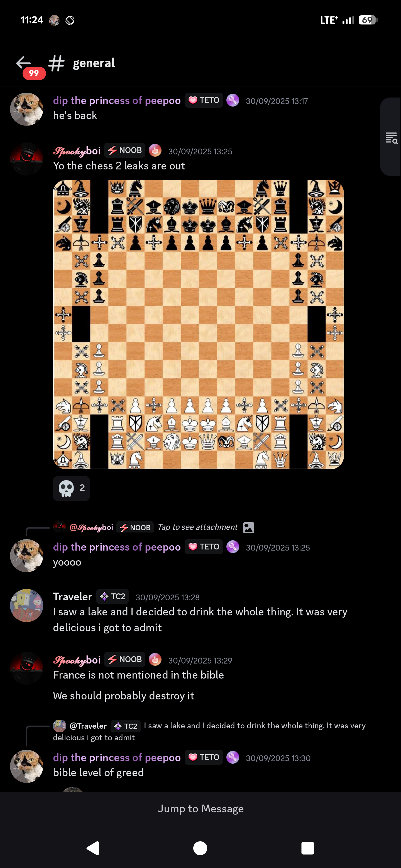Tap the image icon in reply preview
This screenshot has height=868, width=401.
click(249, 527)
